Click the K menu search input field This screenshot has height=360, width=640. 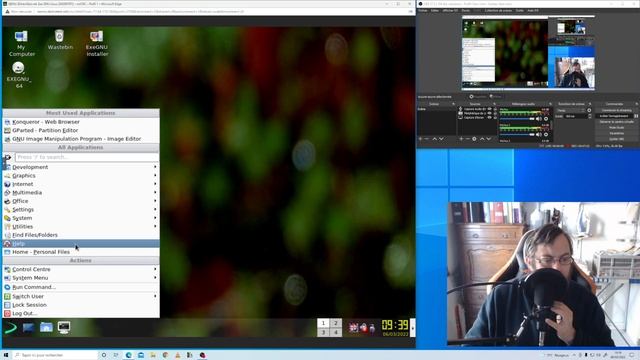pos(87,157)
